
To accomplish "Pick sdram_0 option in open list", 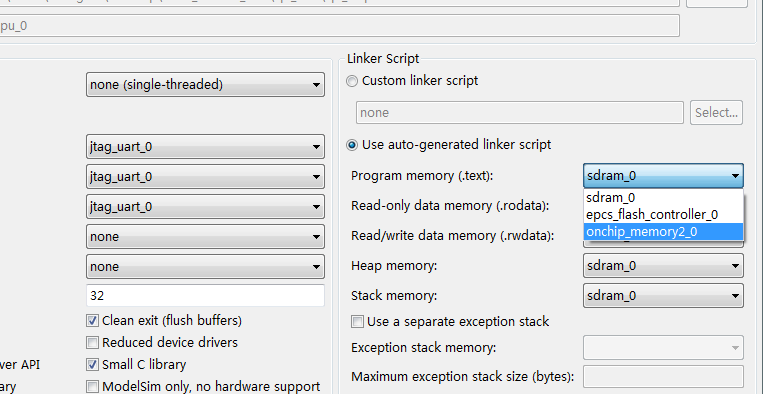I will (x=663, y=197).
